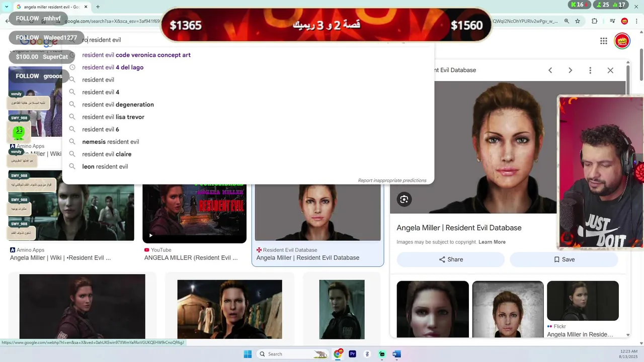Image resolution: width=644 pixels, height=362 pixels.
Task: Open the middle related image in the panel
Action: tap(508, 309)
